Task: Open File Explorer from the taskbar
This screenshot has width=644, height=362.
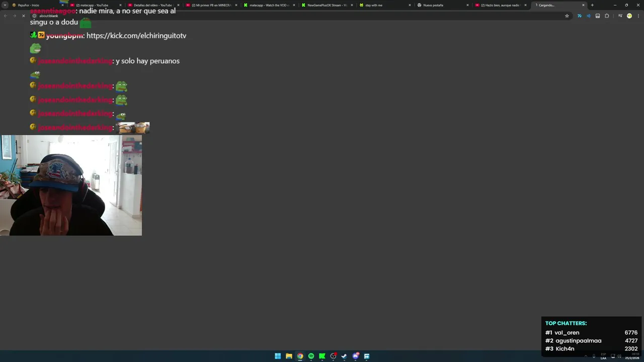Action: pyautogui.click(x=289, y=356)
